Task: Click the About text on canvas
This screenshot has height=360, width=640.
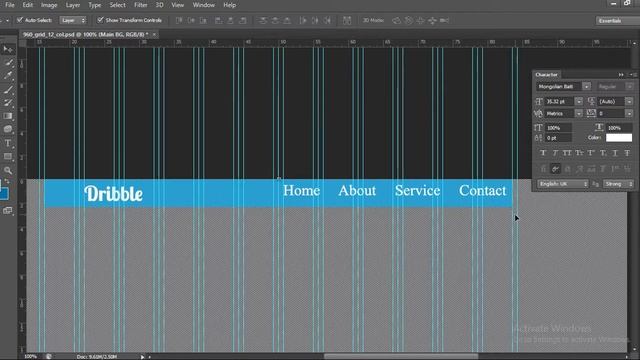Action: [357, 191]
